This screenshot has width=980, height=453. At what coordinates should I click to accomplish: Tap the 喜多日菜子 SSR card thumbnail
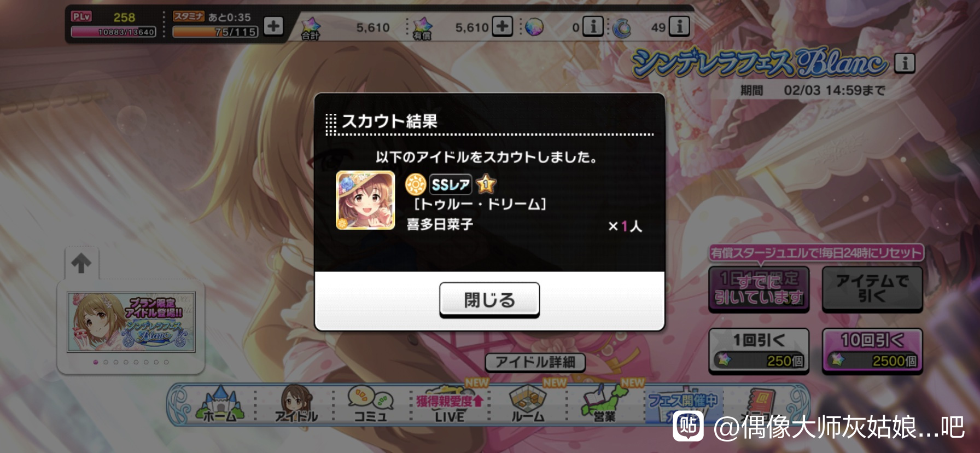365,200
